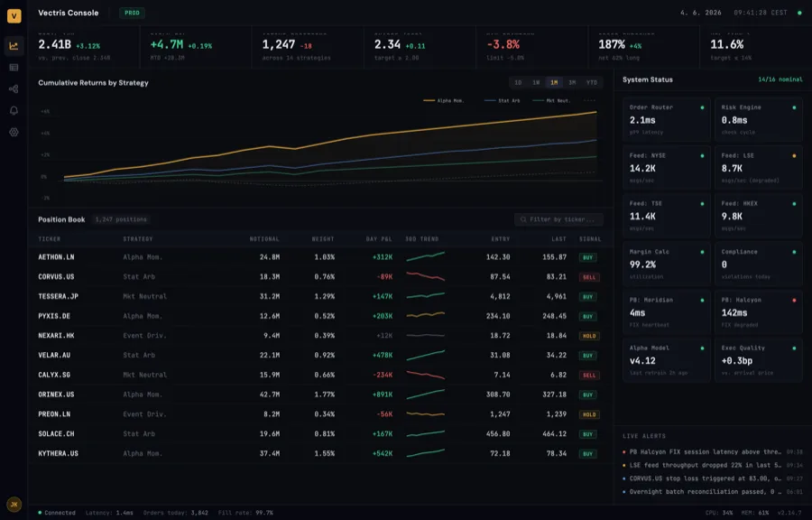Toggle the Mkt Neut. legend series
Image resolution: width=812 pixels, height=520 pixels.
[551, 101]
